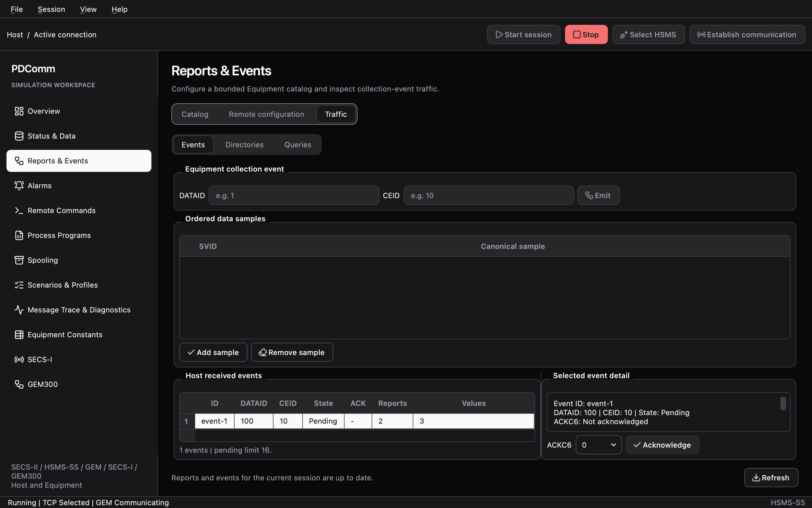The height and width of the screenshot is (508, 812).
Task: Click the SVID column header
Action: [208, 246]
